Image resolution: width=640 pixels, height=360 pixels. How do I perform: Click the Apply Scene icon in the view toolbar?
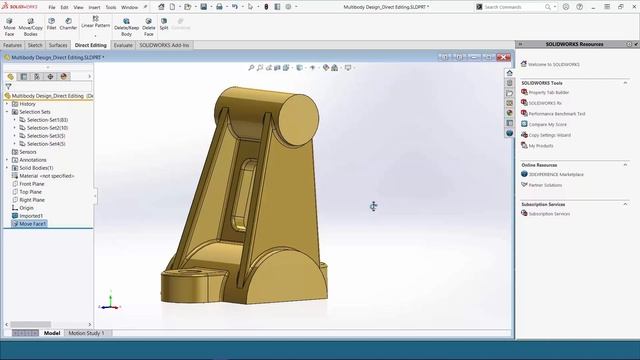click(x=335, y=68)
